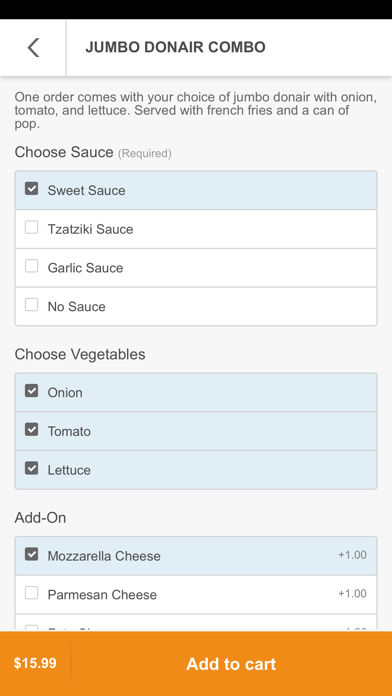Uncheck the Sweet Sauce checkbox

[x=31, y=189]
